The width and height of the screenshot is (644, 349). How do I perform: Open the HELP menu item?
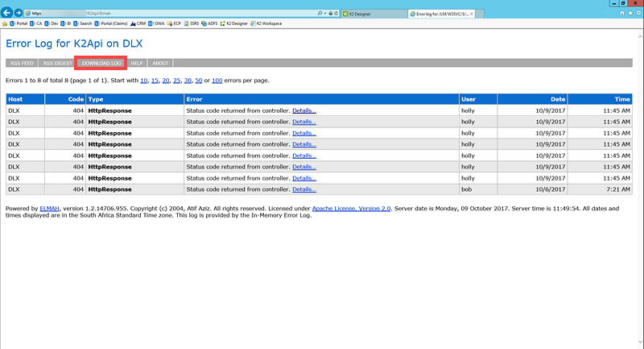137,63
